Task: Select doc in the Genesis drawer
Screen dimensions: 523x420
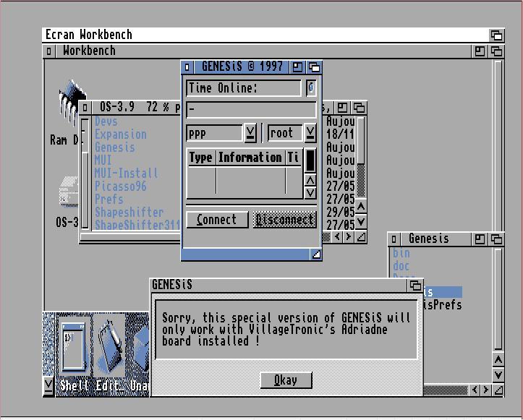Action: coord(401,266)
